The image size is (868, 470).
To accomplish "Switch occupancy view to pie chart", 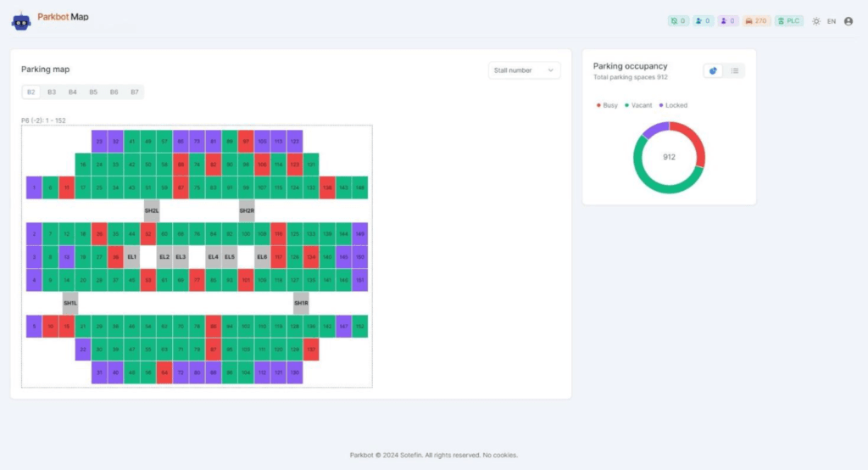I will [713, 70].
